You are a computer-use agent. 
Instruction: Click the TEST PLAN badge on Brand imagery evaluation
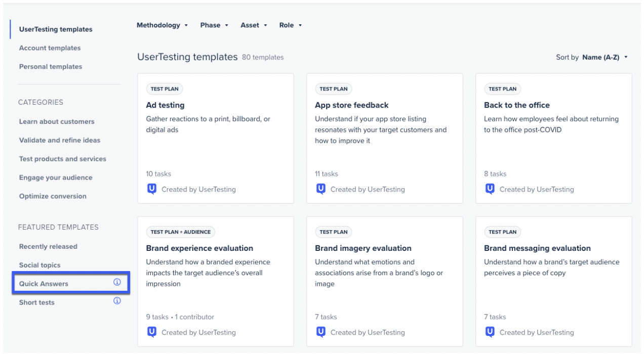tap(334, 232)
